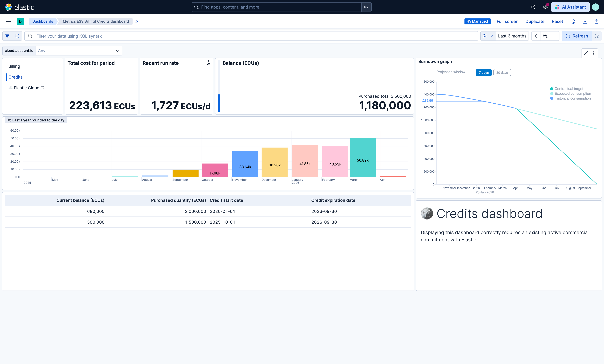The image size is (604, 364).
Task: Click the Credits dashboard coin image
Action: (x=427, y=213)
